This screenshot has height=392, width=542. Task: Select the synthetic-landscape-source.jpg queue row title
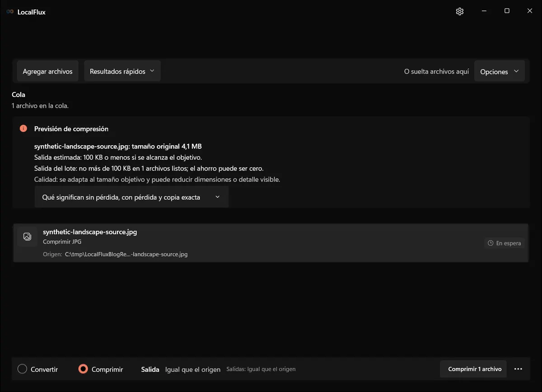(x=90, y=232)
